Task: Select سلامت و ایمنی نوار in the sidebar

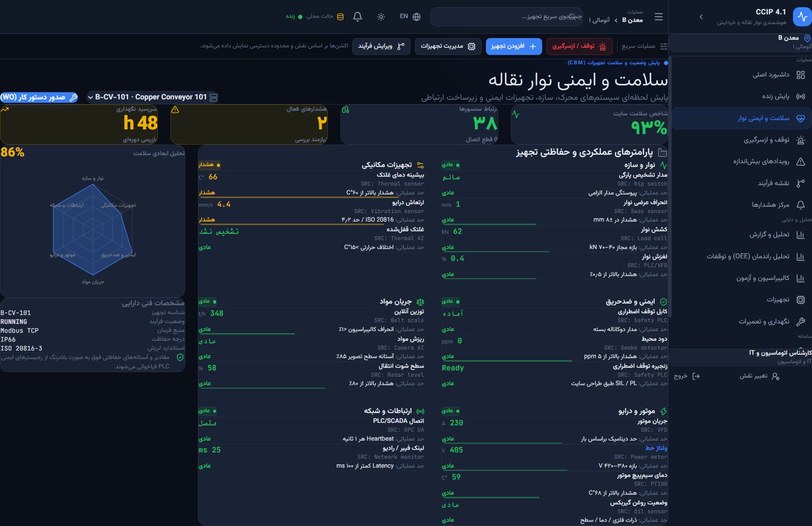Action: (x=741, y=118)
